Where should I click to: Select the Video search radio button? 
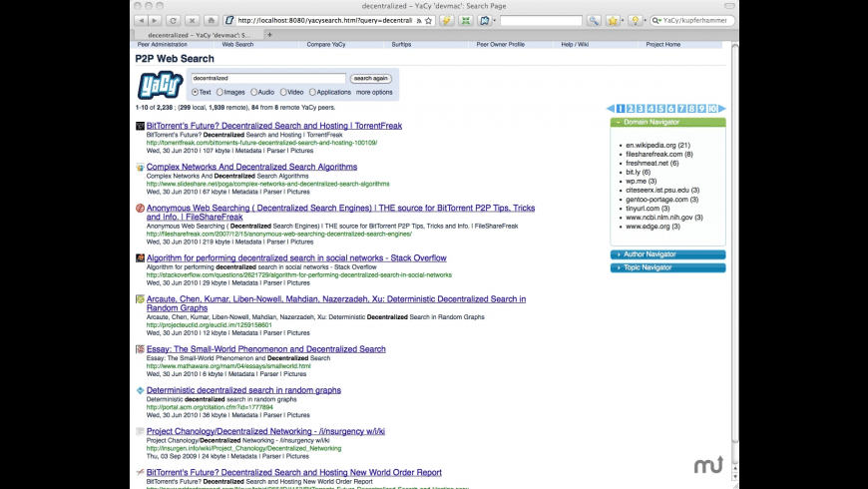(x=283, y=92)
